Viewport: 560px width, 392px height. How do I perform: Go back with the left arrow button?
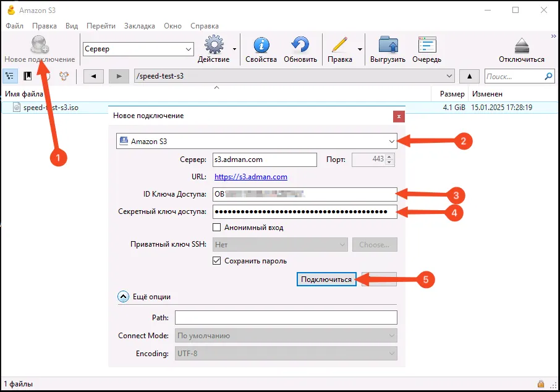pos(93,76)
